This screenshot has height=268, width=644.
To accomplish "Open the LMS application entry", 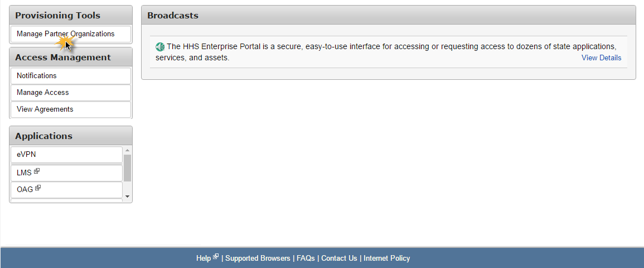I will 66,173.
